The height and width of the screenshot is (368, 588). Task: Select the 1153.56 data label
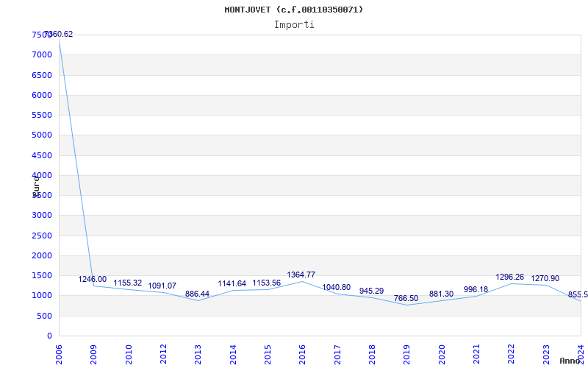(x=267, y=283)
